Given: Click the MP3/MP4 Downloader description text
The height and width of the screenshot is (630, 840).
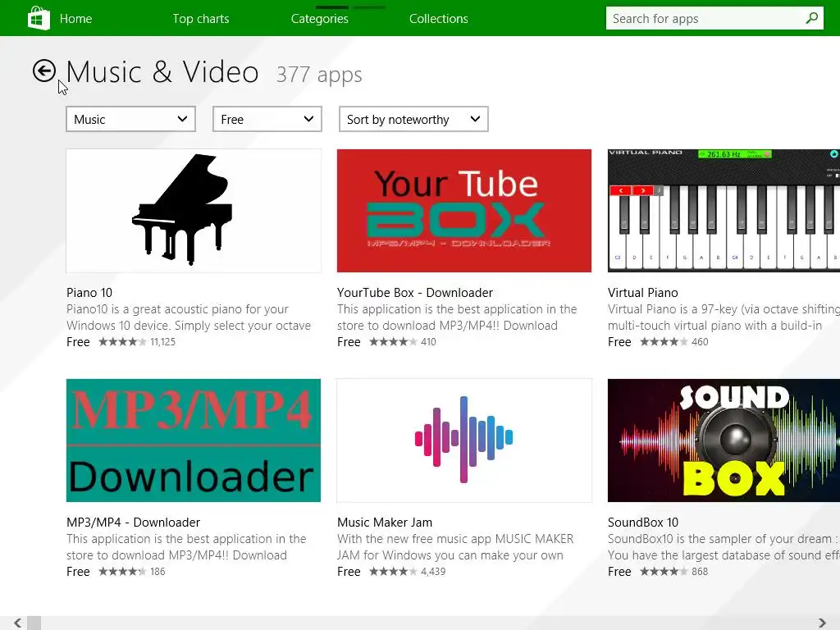Looking at the screenshot, I should point(186,547).
